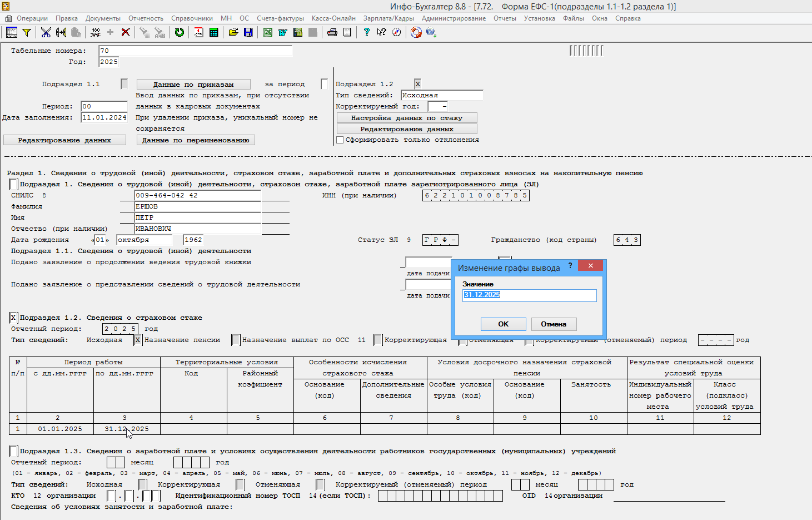The width and height of the screenshot is (812, 520).
Task: Open the Касса-Онлайн menu
Action: [x=333, y=18]
